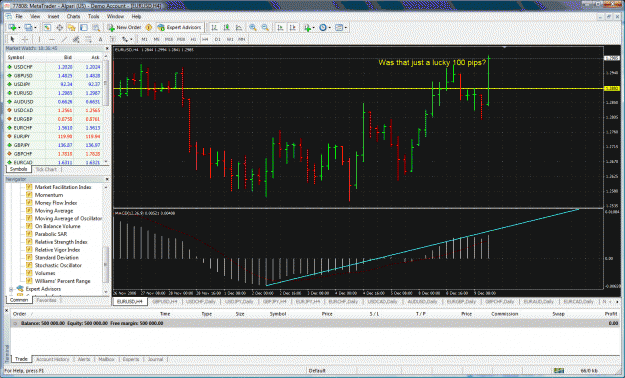The image size is (625, 378).
Task: Switch to Tick Chart tab
Action: point(46,169)
